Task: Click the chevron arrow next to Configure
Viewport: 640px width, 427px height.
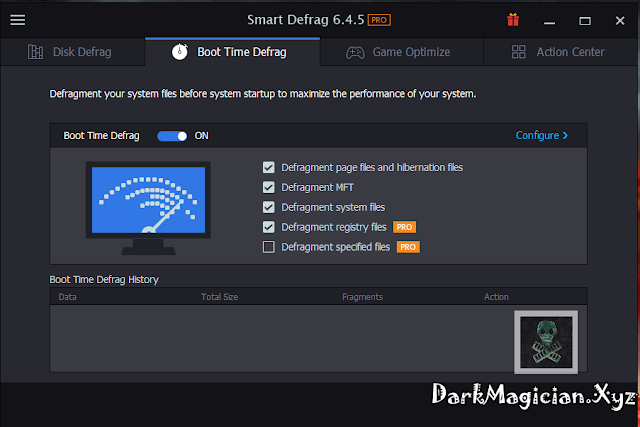Action: point(565,136)
